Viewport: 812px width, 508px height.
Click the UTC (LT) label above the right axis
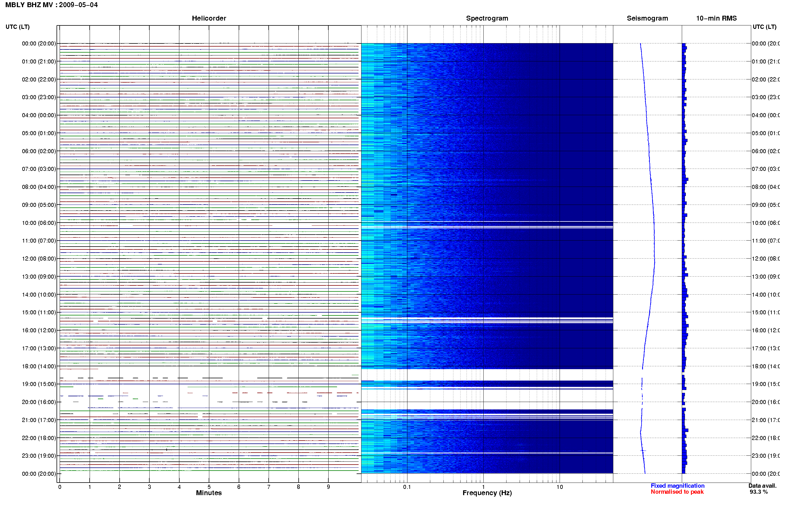pyautogui.click(x=764, y=27)
